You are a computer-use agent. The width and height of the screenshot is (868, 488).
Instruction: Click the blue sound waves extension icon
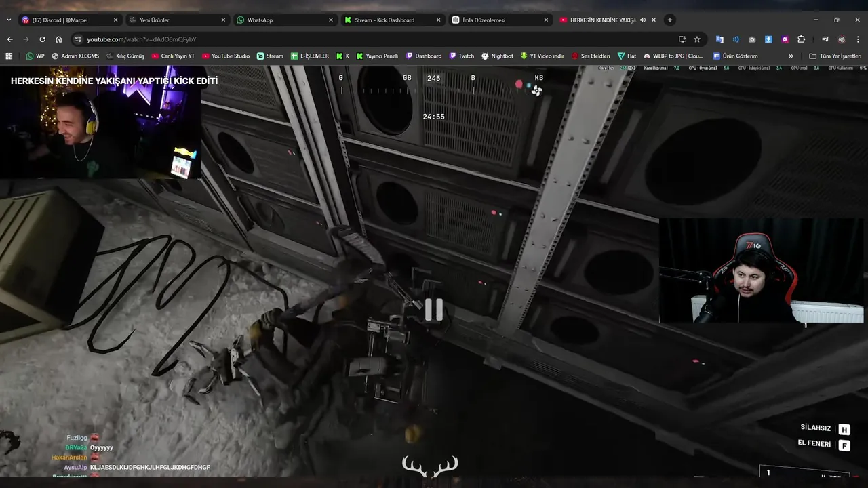pyautogui.click(x=736, y=39)
